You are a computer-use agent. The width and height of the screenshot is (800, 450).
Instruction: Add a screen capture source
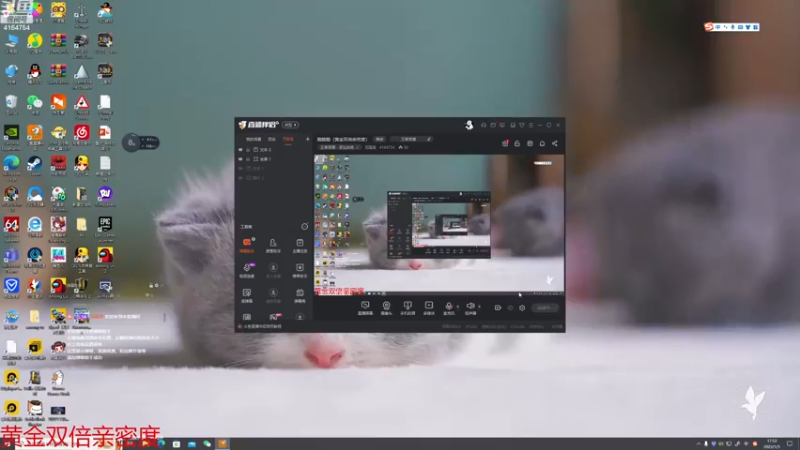point(365,308)
